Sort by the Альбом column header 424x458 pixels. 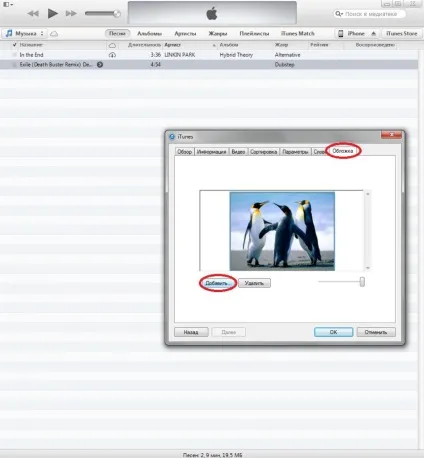coord(229,45)
